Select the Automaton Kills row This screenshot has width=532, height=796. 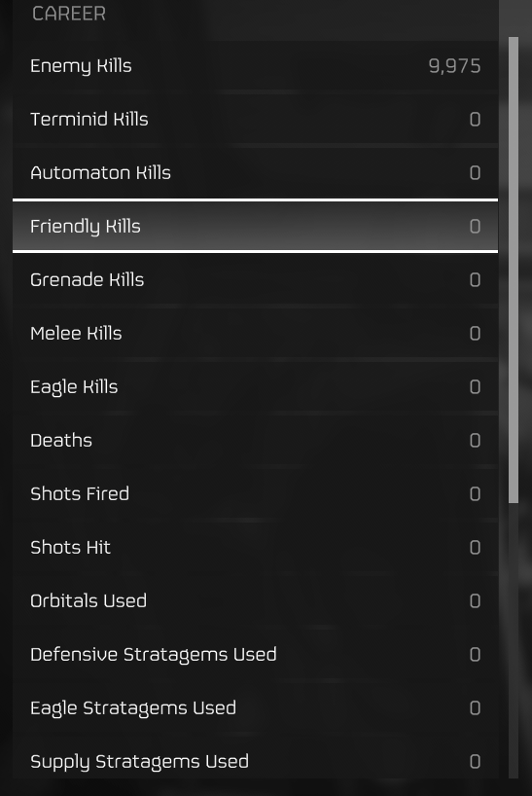[255, 172]
